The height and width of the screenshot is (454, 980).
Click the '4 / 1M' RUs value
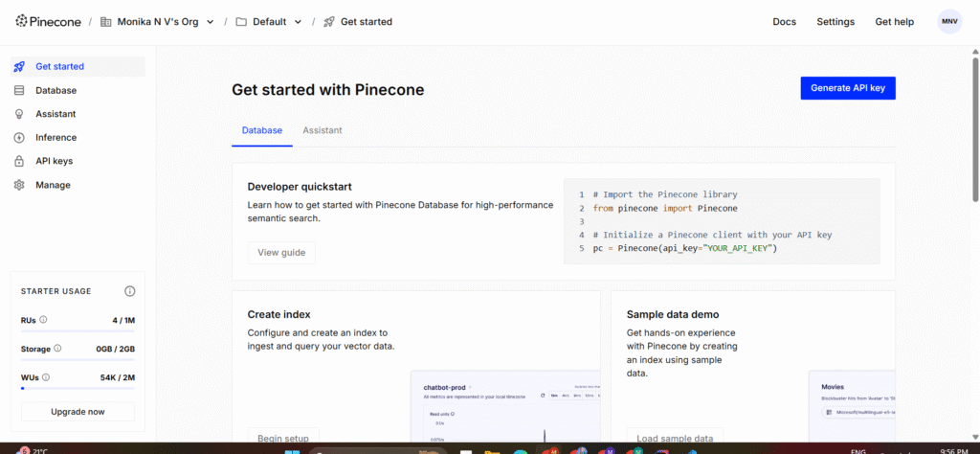point(123,320)
